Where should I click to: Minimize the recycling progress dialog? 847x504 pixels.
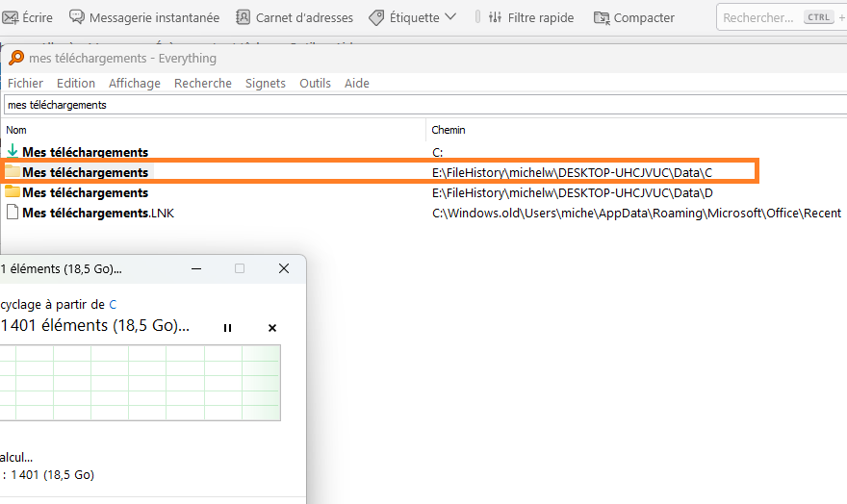[196, 268]
